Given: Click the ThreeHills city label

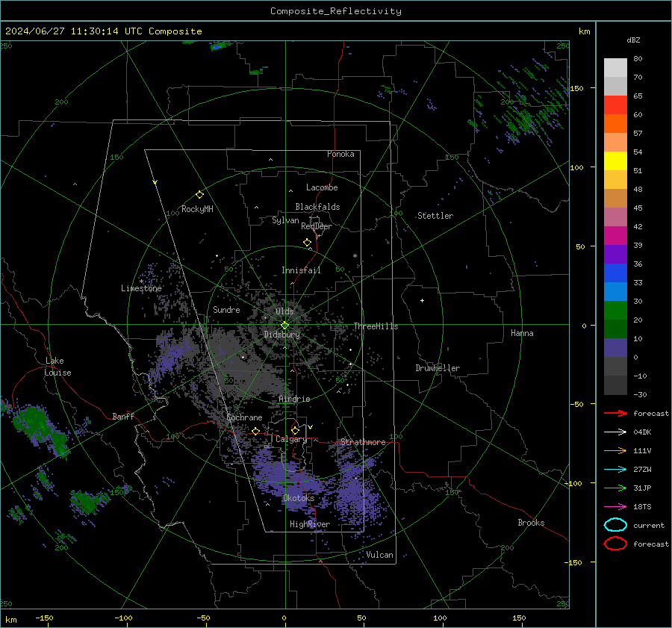Looking at the screenshot, I should pos(376,326).
